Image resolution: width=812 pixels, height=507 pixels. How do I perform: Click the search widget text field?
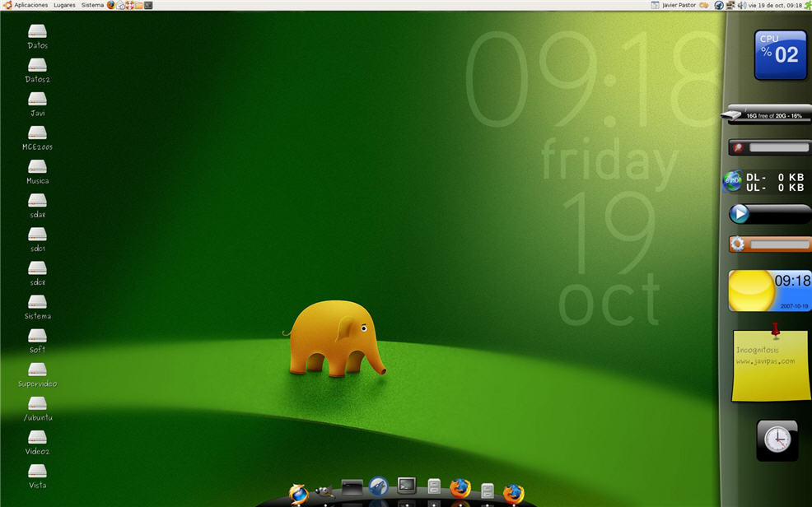click(779, 148)
